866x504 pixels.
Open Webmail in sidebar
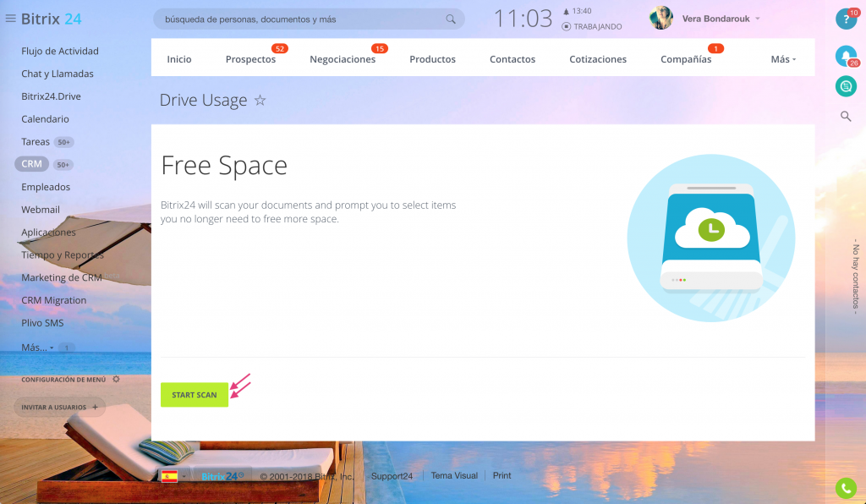click(x=41, y=209)
